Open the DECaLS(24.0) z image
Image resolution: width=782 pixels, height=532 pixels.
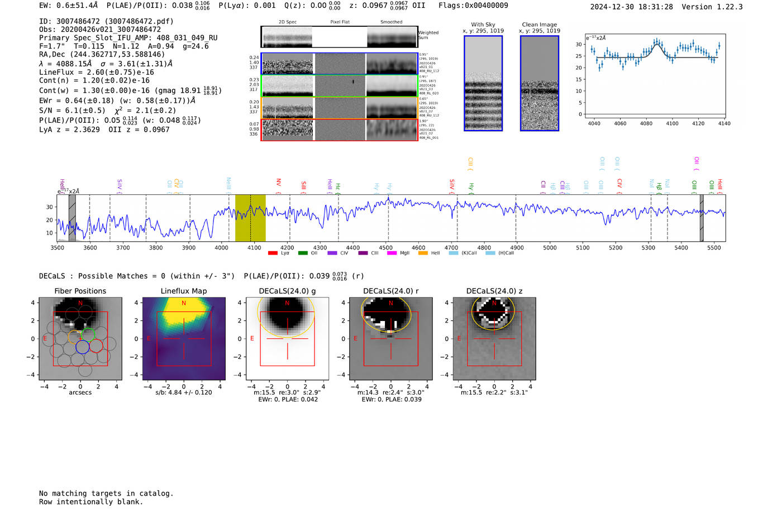tap(494, 338)
